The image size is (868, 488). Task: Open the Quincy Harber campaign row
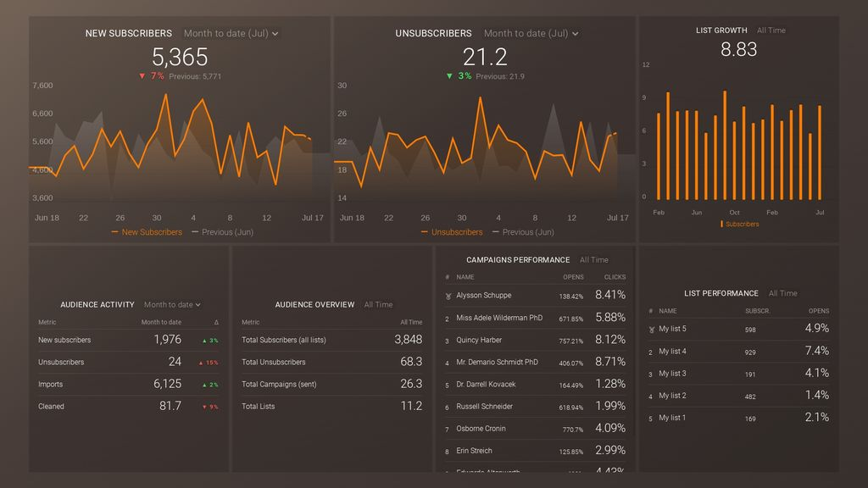pos(536,341)
